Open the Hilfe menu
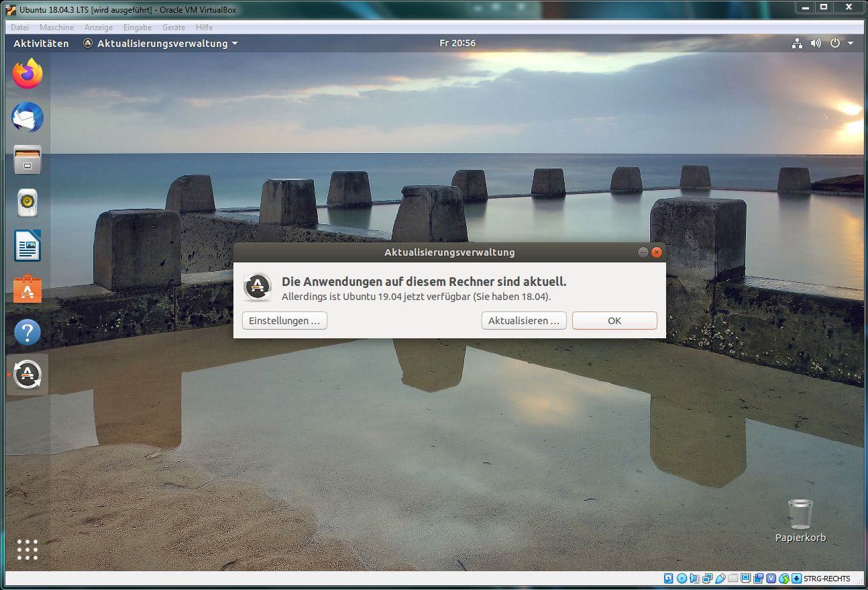The width and height of the screenshot is (868, 590). [204, 28]
